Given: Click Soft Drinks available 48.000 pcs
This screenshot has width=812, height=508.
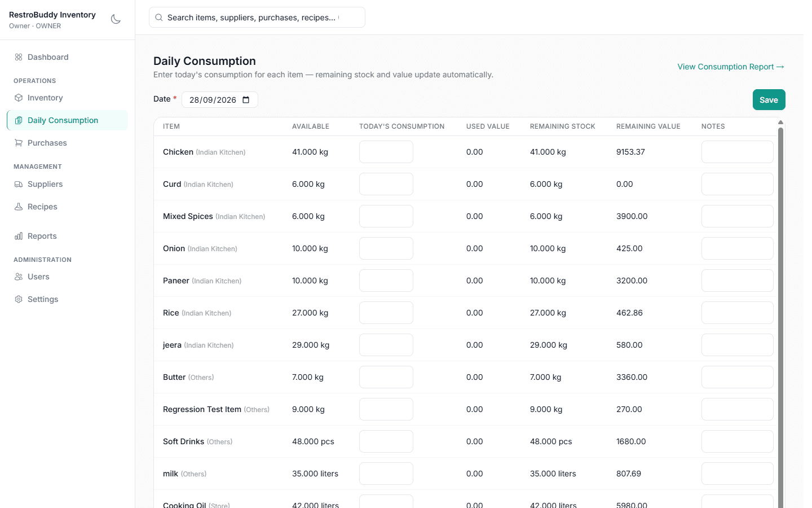Looking at the screenshot, I should [x=313, y=441].
